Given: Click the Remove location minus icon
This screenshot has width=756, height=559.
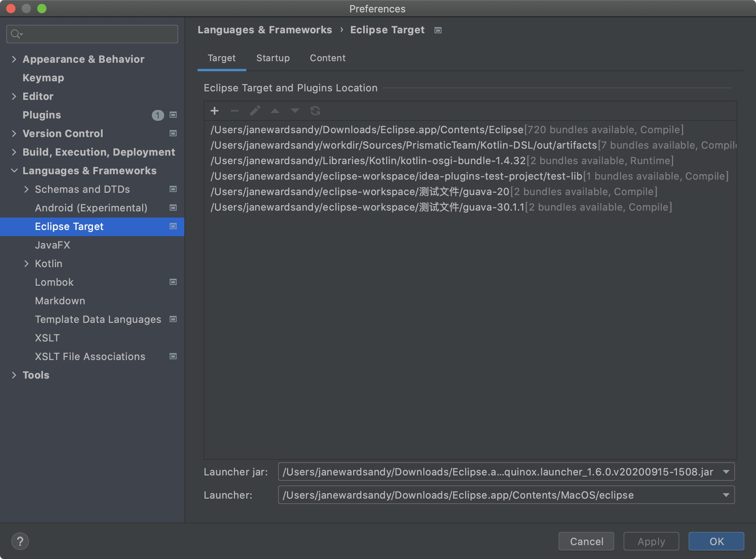Looking at the screenshot, I should click(235, 111).
